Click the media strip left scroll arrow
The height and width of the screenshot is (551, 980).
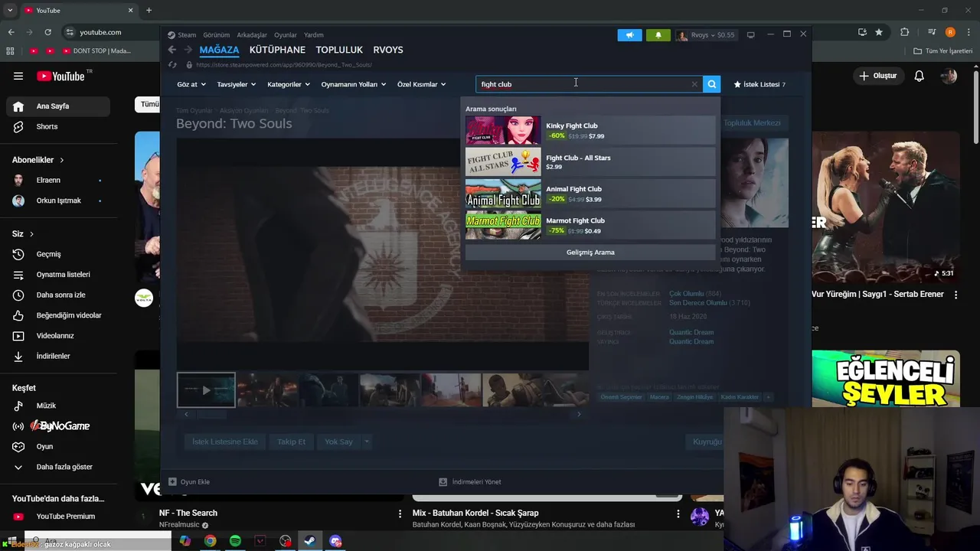tap(186, 414)
